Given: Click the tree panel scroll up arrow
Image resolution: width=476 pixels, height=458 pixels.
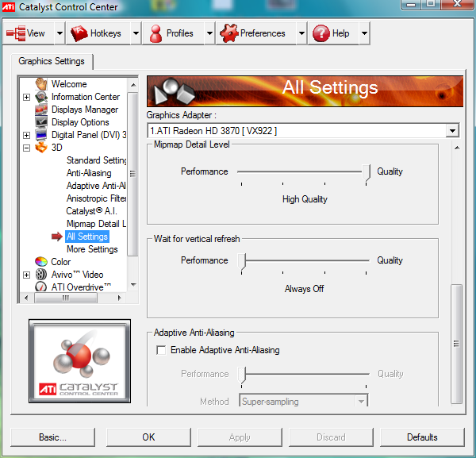Looking at the screenshot, I should click(x=133, y=85).
